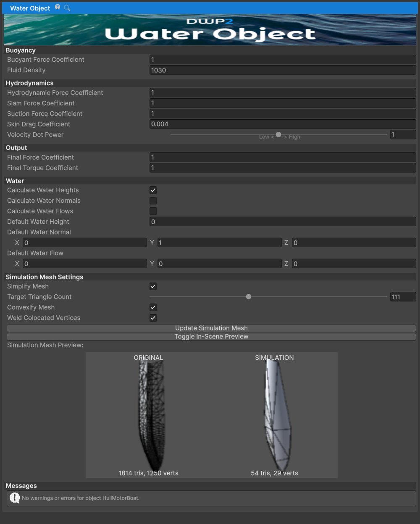Adjust the Target Triangle Count slider handle
The height and width of the screenshot is (524, 420).
pos(249,297)
